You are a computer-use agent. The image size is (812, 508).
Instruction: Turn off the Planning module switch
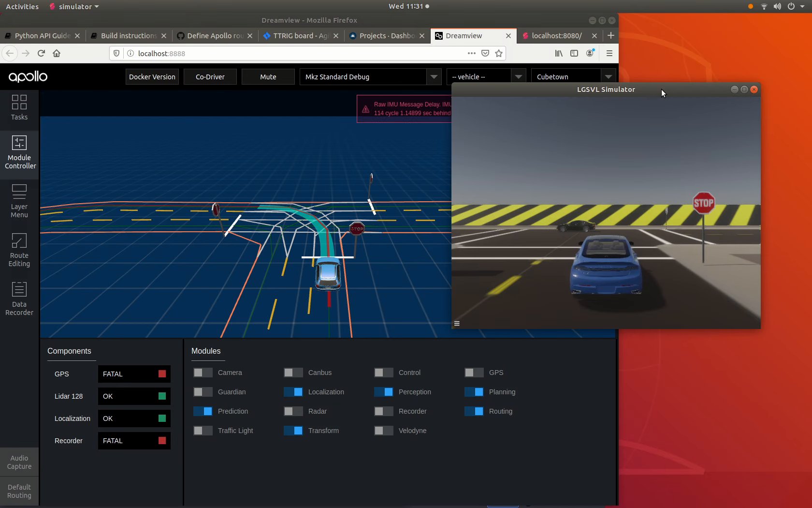tap(474, 392)
